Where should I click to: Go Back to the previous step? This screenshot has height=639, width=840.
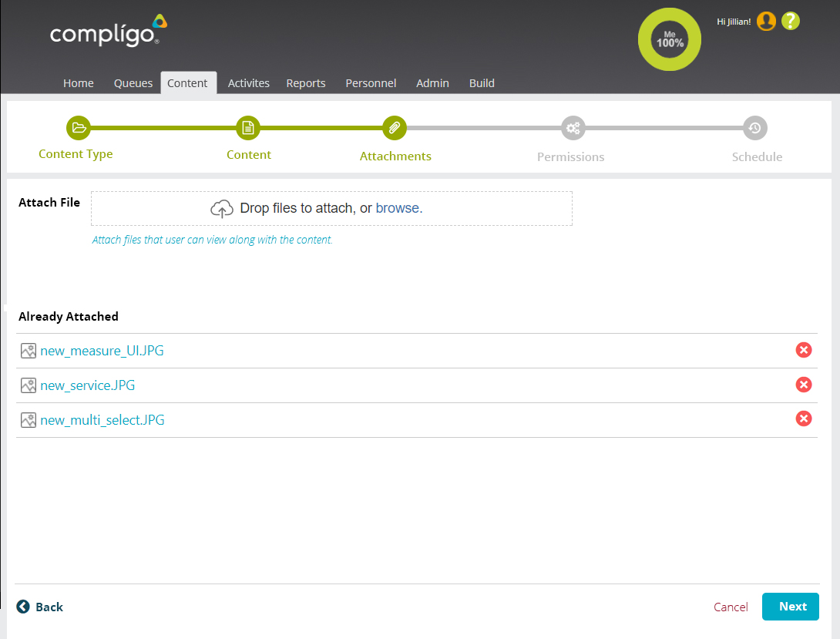coord(40,607)
